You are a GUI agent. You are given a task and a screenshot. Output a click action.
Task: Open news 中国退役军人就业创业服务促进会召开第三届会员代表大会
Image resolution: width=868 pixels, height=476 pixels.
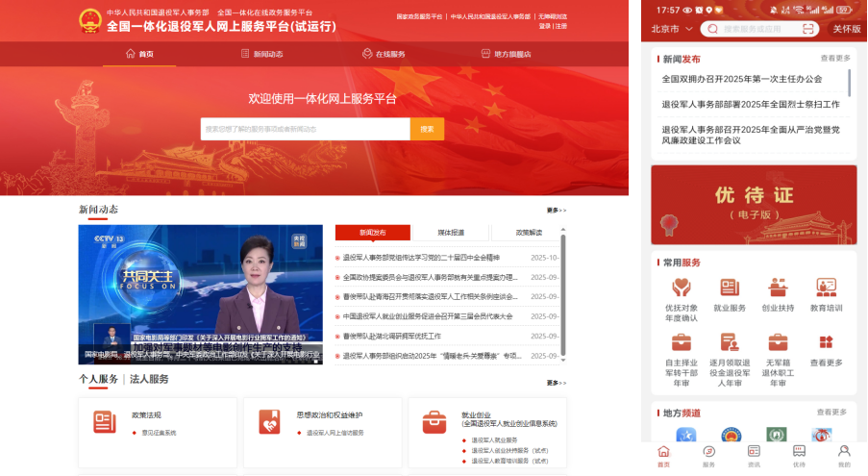coord(428,316)
